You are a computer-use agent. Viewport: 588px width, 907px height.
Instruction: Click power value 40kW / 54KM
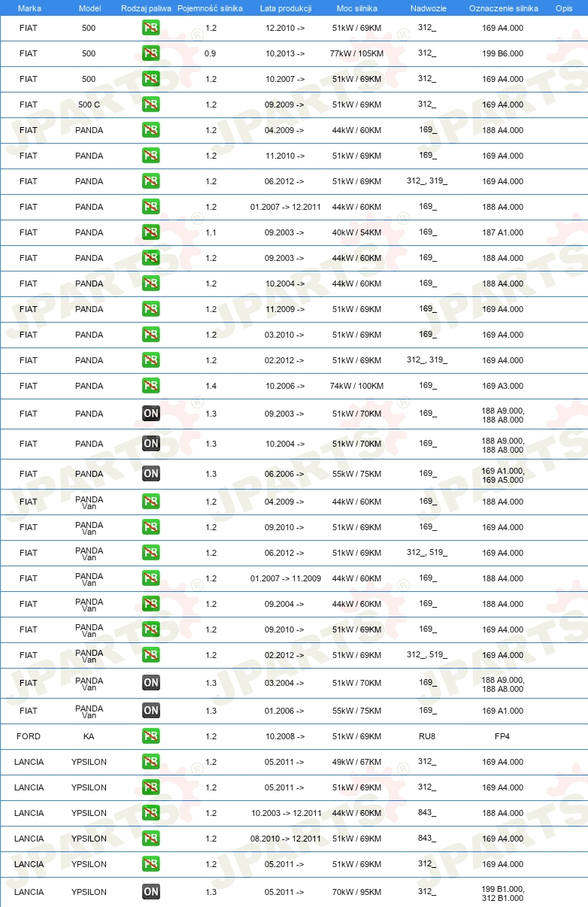tap(356, 232)
